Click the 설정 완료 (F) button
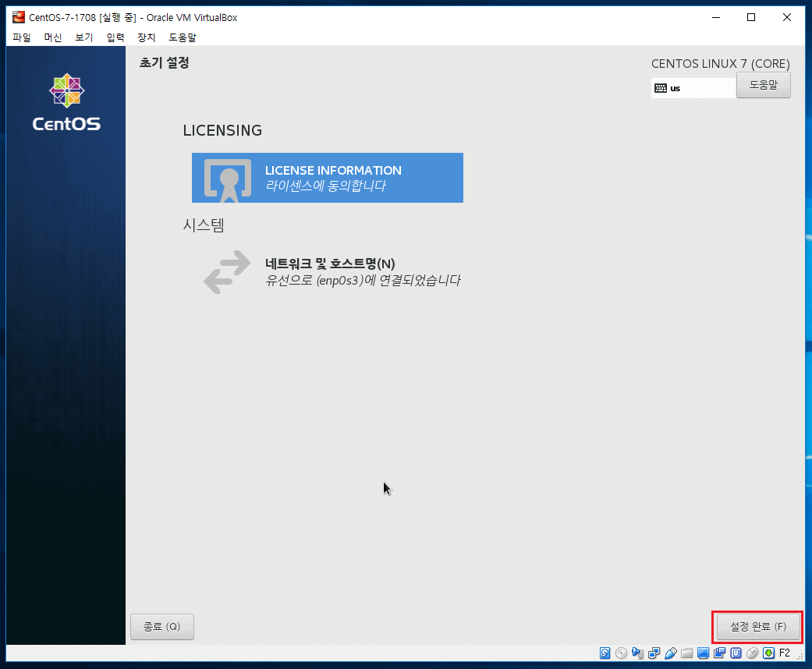 [757, 627]
